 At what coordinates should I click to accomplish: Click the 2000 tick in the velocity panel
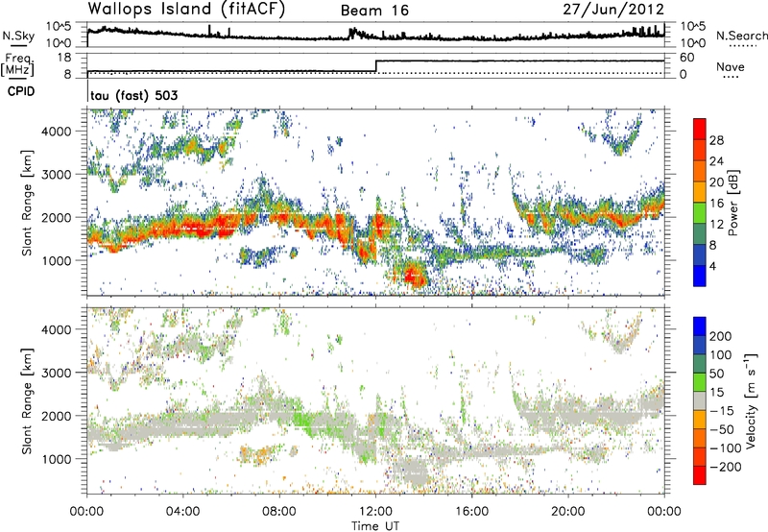click(x=56, y=416)
